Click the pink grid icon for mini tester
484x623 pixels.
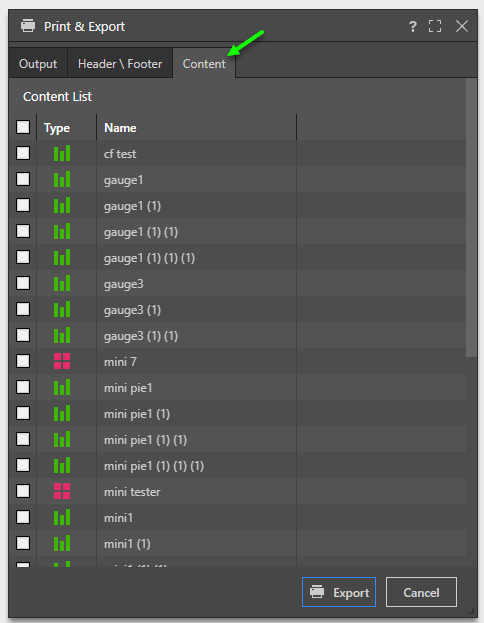pos(62,491)
